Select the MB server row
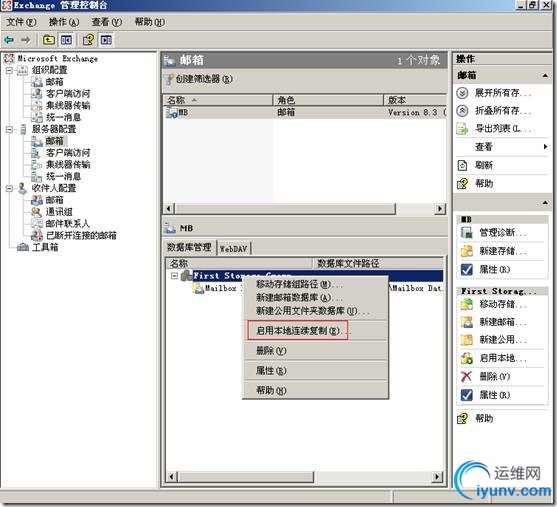This screenshot has width=557, height=507. pos(305,113)
